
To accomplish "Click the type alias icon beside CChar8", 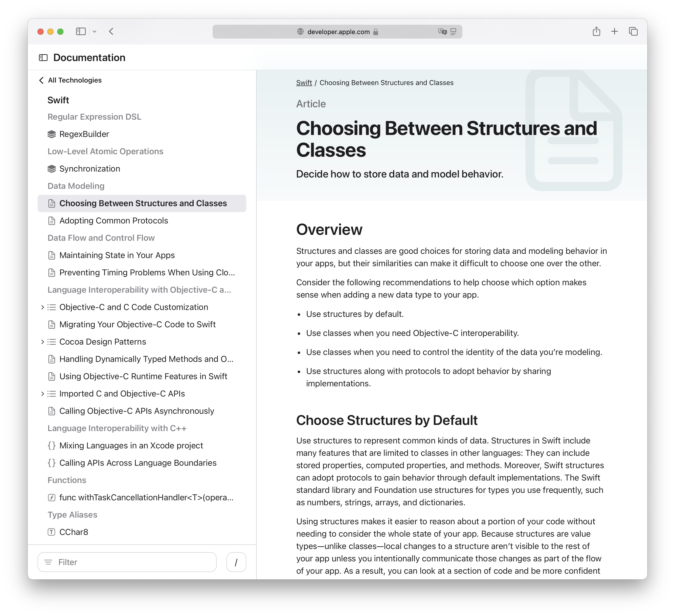I will tap(52, 532).
